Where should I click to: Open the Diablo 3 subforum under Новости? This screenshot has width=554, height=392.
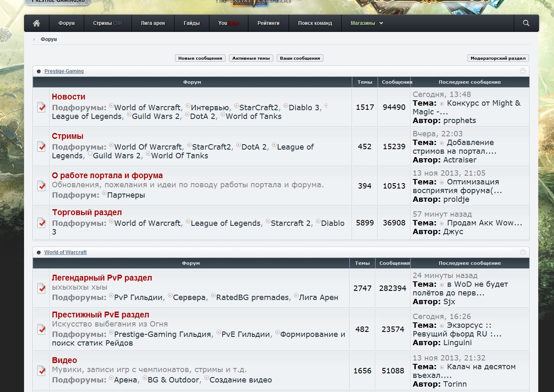[304, 108]
